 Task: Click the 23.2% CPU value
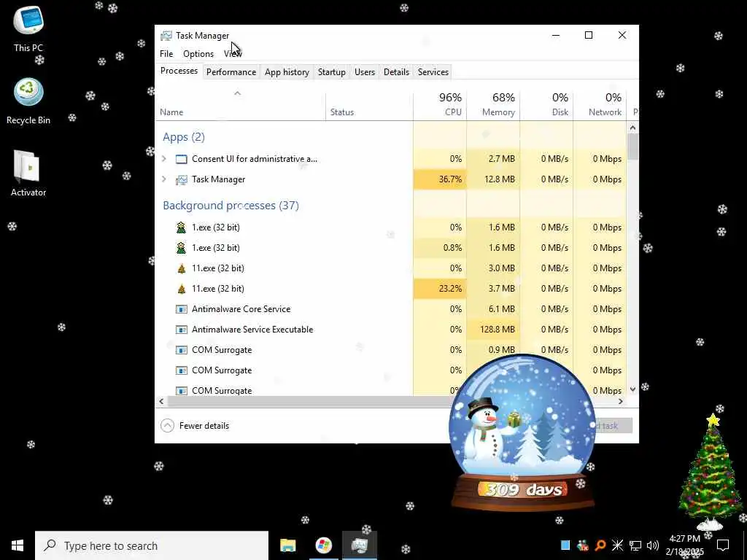(449, 289)
